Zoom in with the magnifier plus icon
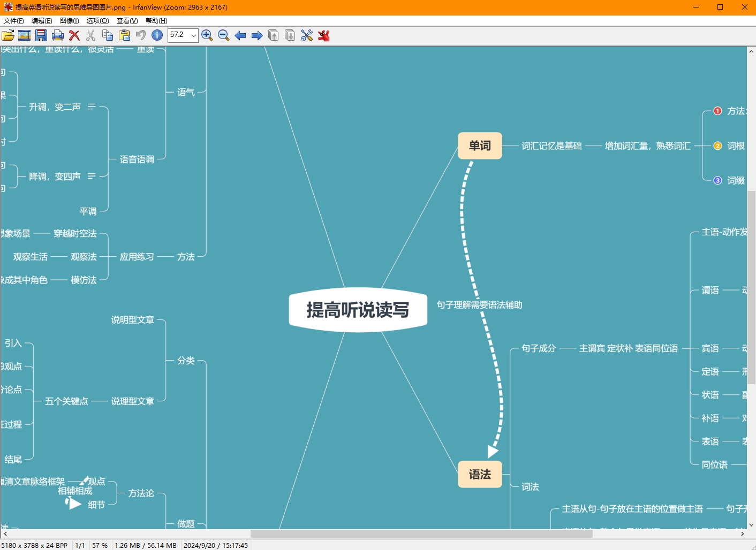The image size is (756, 550). (207, 36)
